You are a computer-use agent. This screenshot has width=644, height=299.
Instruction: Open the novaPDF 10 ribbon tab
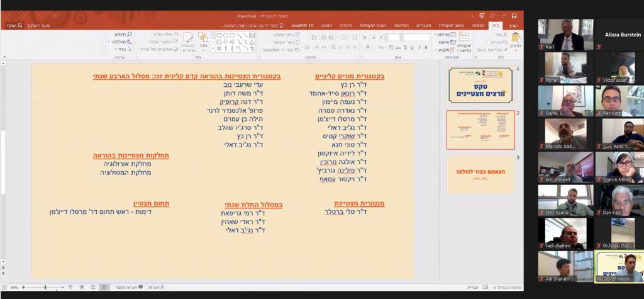click(303, 25)
